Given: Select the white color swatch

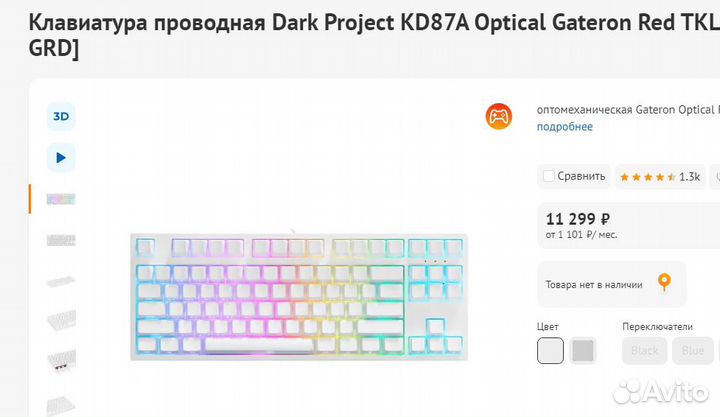Looking at the screenshot, I should click(551, 351).
